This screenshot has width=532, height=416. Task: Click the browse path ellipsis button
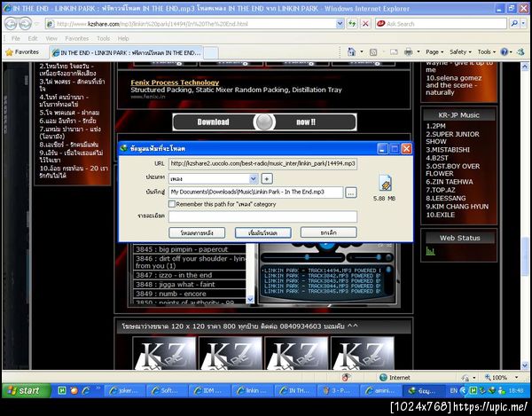click(351, 192)
